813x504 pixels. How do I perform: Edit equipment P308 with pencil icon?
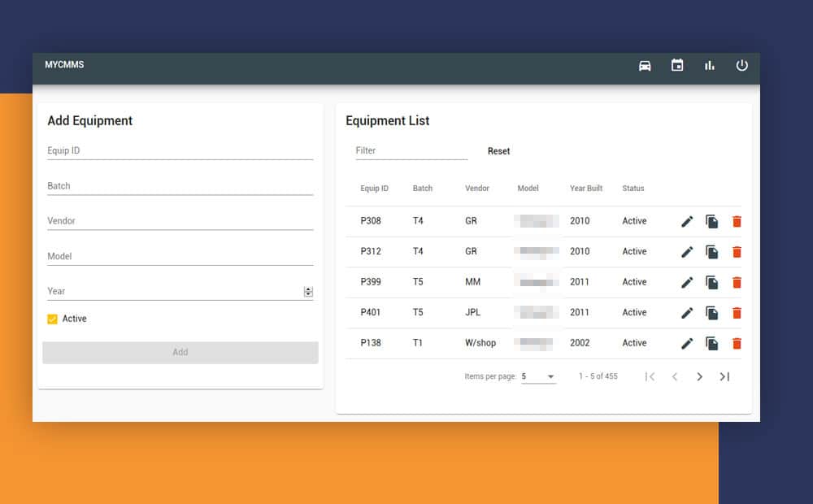pyautogui.click(x=687, y=221)
